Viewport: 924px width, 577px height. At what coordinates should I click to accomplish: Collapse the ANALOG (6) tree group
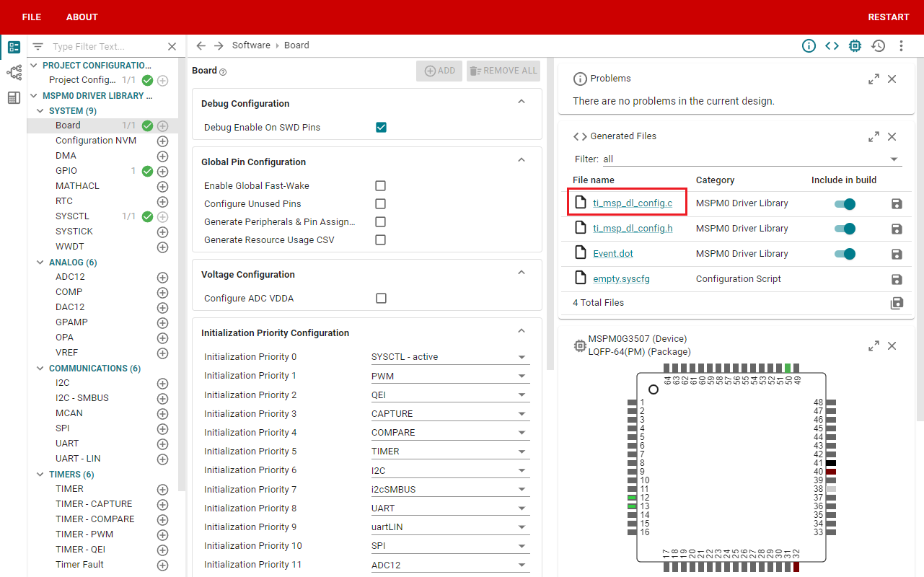[40, 263]
